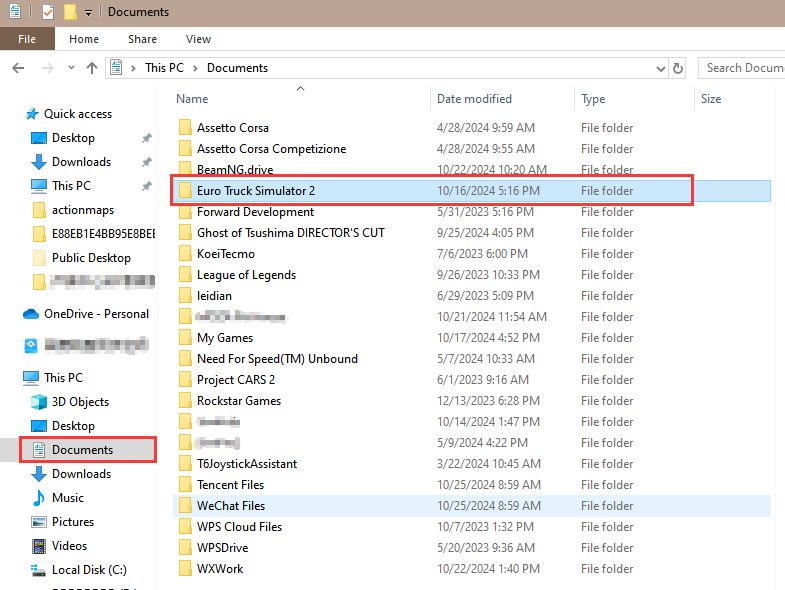Select Documents in the This PC tree
Image resolution: width=785 pixels, height=590 pixels.
[x=82, y=450]
